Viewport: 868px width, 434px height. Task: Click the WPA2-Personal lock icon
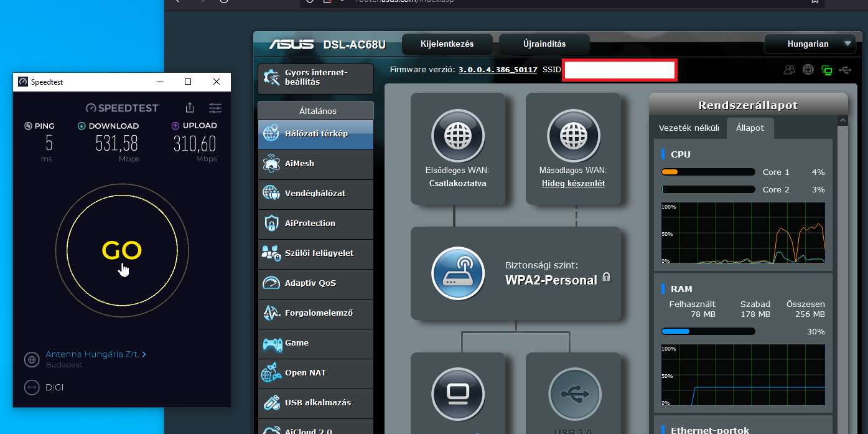[607, 278]
